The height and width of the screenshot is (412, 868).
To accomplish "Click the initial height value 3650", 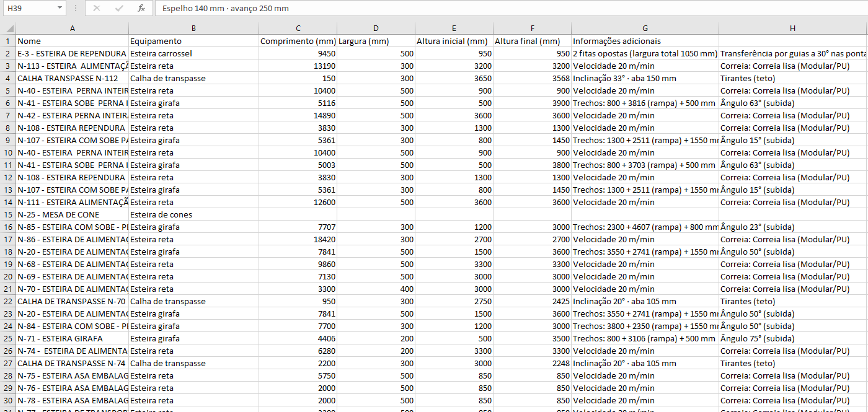I will click(x=454, y=78).
